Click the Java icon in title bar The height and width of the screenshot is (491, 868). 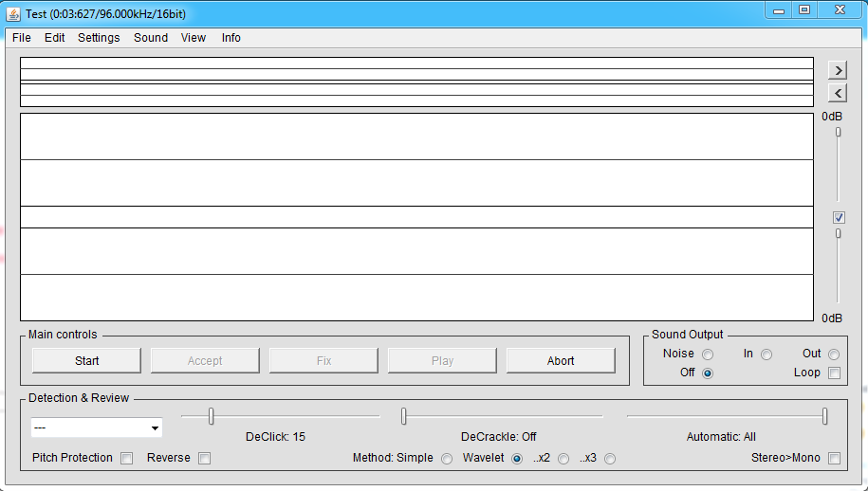(x=13, y=14)
